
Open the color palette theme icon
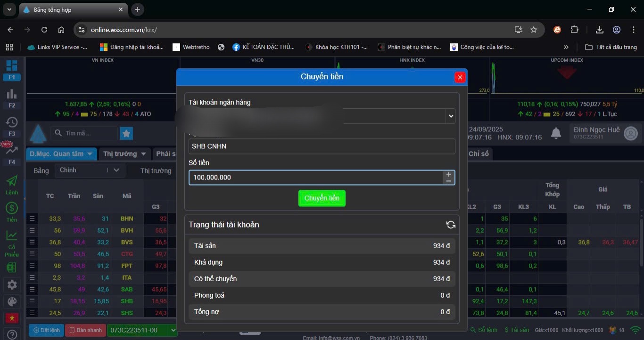point(12,302)
